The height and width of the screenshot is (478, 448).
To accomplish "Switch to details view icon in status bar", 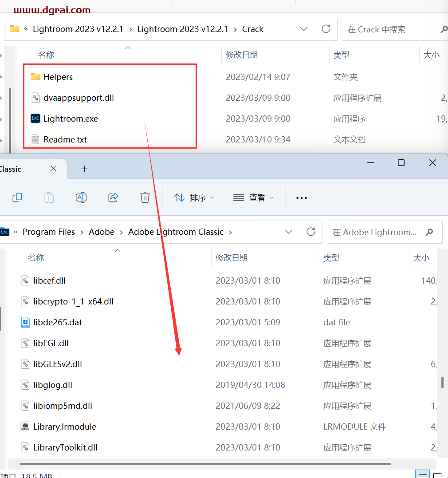I will (x=423, y=474).
